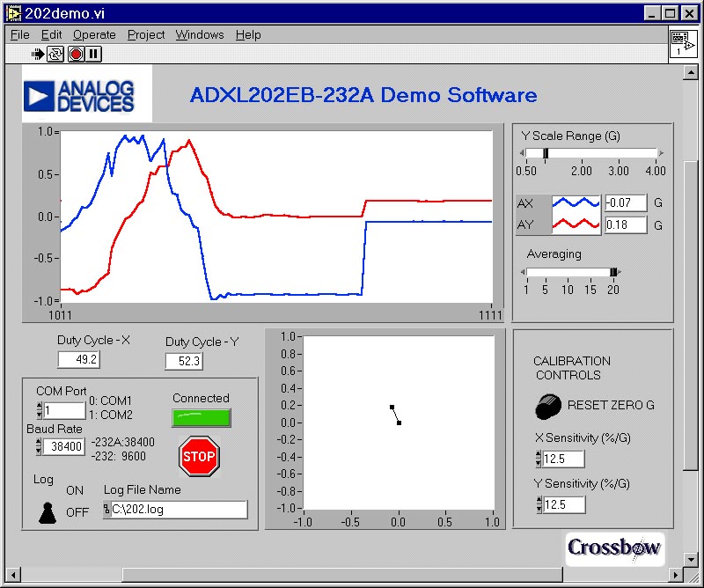704x588 pixels.
Task: Click the Run arrow toolbar icon
Action: (38, 55)
